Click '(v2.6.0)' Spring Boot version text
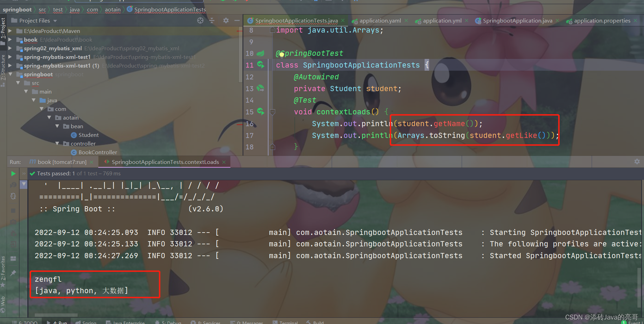 click(x=206, y=209)
